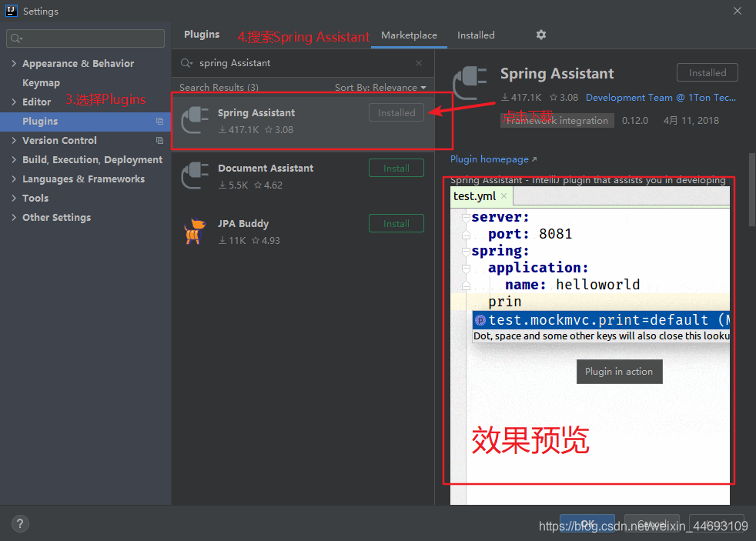The height and width of the screenshot is (541, 756).
Task: Click into the settings search field
Action: pos(85,38)
